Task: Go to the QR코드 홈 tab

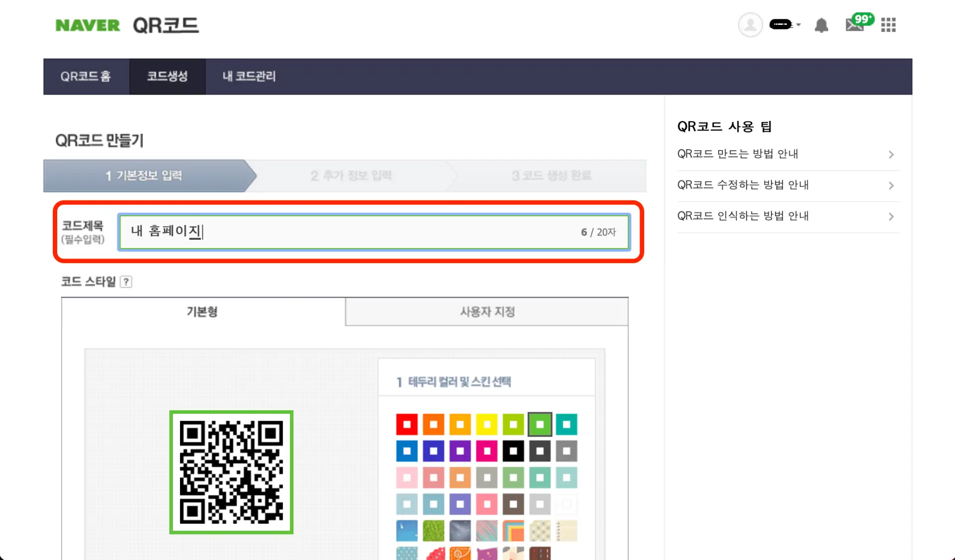Action: click(86, 77)
